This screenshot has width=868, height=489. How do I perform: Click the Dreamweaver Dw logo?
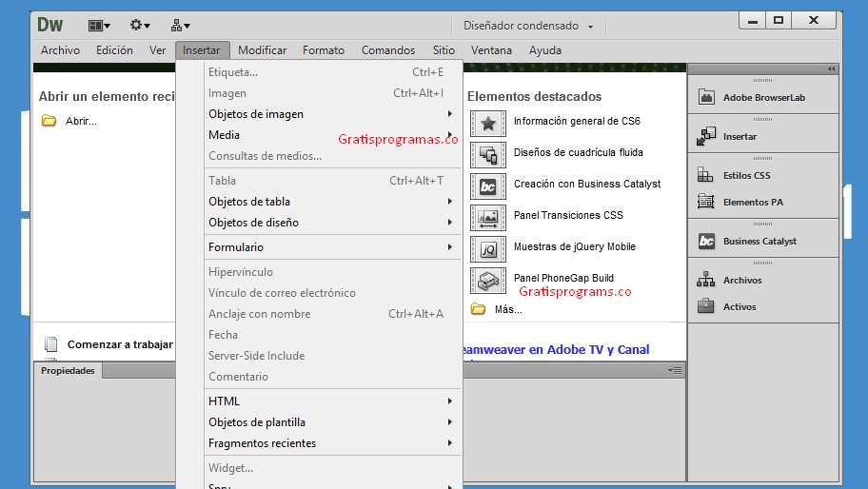pos(49,25)
